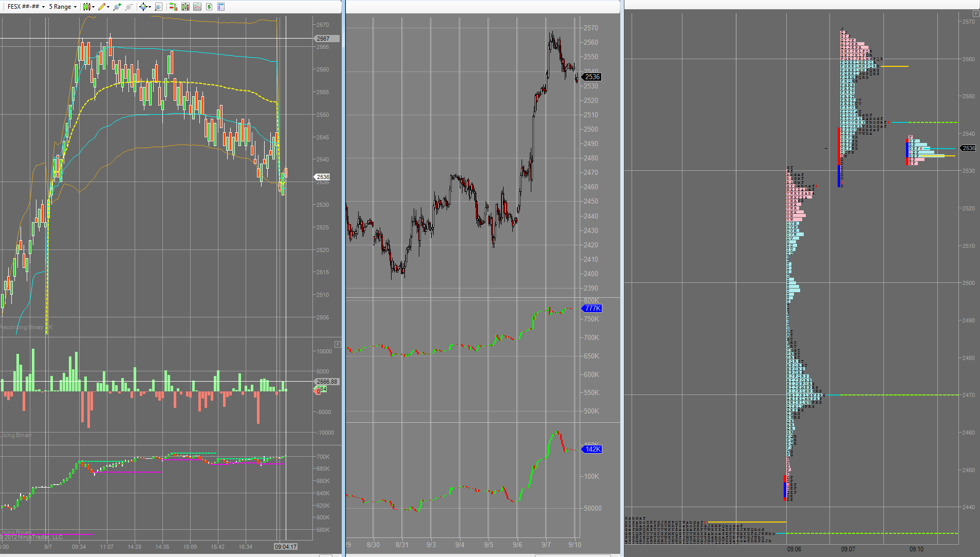
Task: Select the candlestick chart style icon
Action: point(86,7)
